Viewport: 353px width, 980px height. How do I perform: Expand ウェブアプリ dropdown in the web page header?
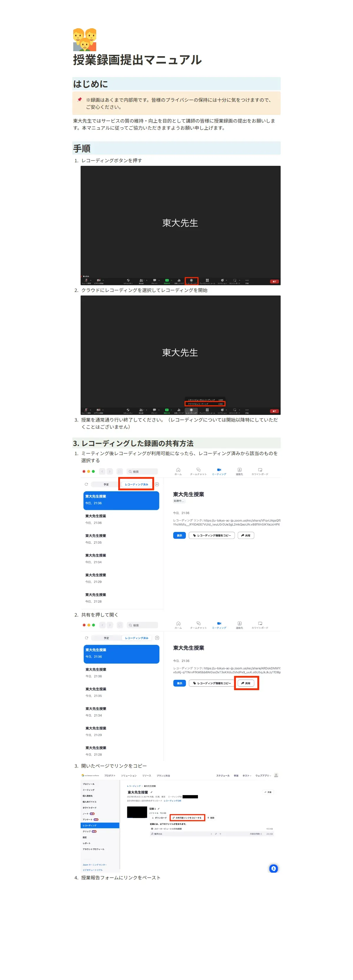coord(263,776)
